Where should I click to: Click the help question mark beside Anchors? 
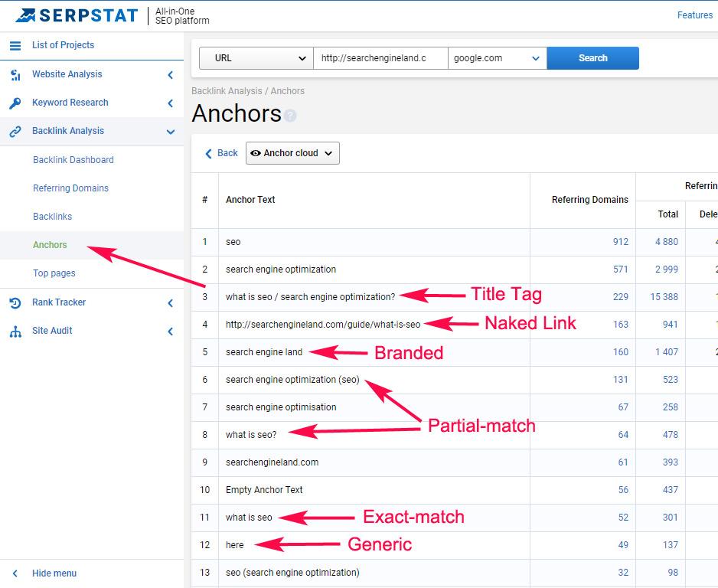(290, 115)
